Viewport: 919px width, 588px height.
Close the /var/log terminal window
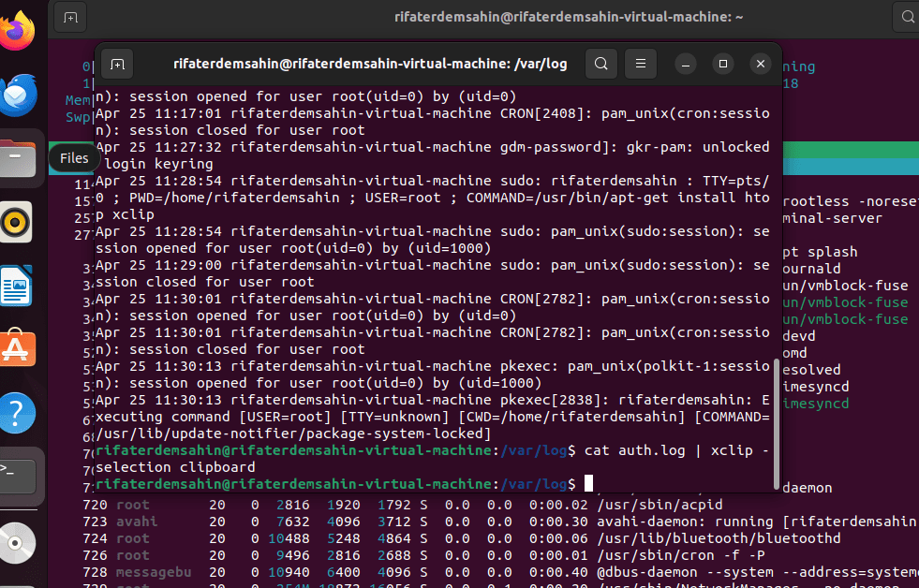pyautogui.click(x=761, y=64)
